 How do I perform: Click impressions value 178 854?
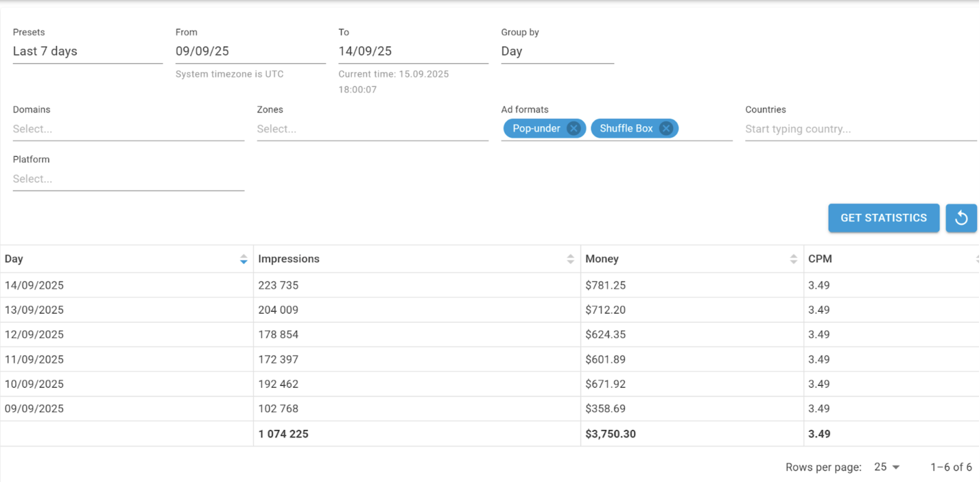pyautogui.click(x=278, y=334)
